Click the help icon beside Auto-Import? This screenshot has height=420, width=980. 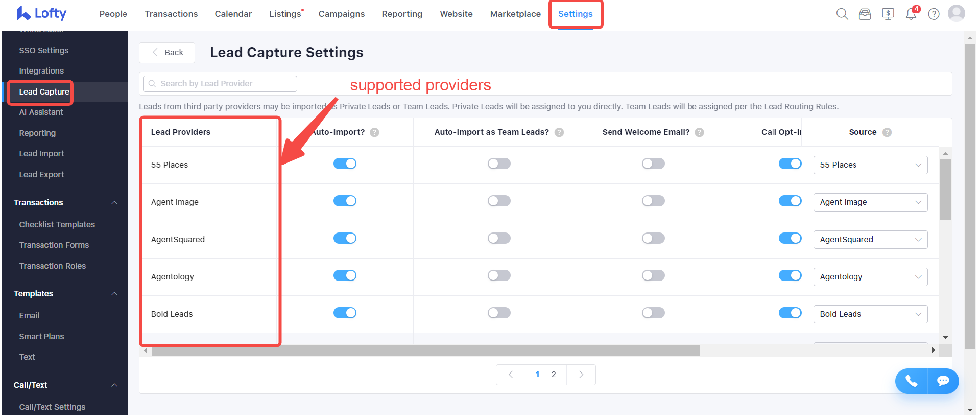pos(374,132)
